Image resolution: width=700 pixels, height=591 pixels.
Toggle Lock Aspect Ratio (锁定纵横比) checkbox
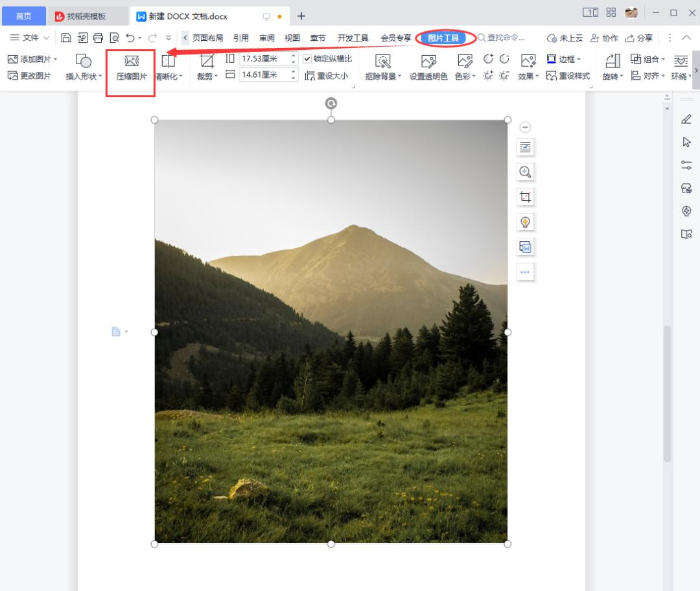click(x=307, y=59)
